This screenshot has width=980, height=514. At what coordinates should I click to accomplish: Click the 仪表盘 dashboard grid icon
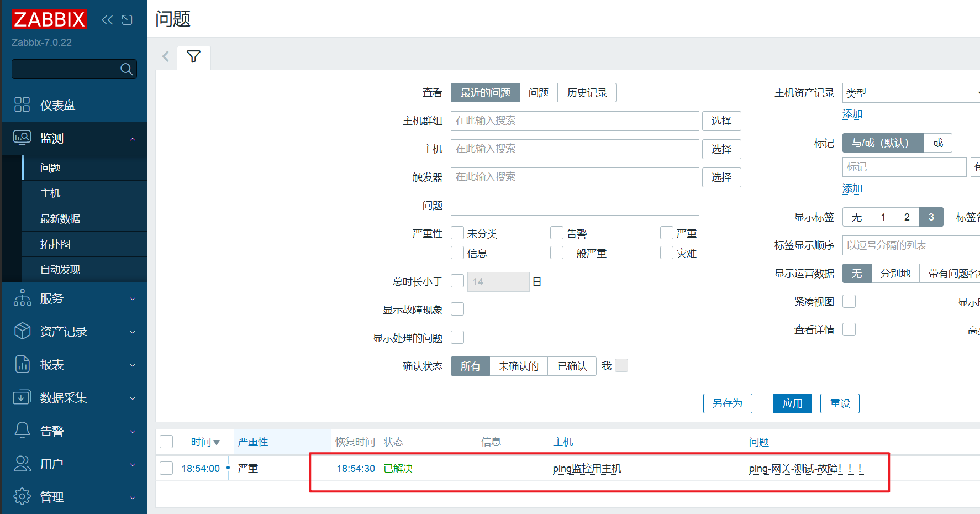[x=22, y=105]
